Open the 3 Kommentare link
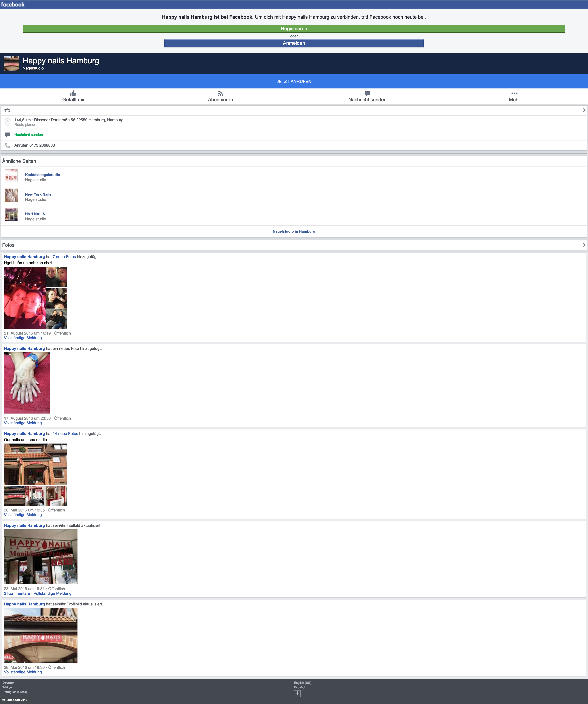 point(17,593)
